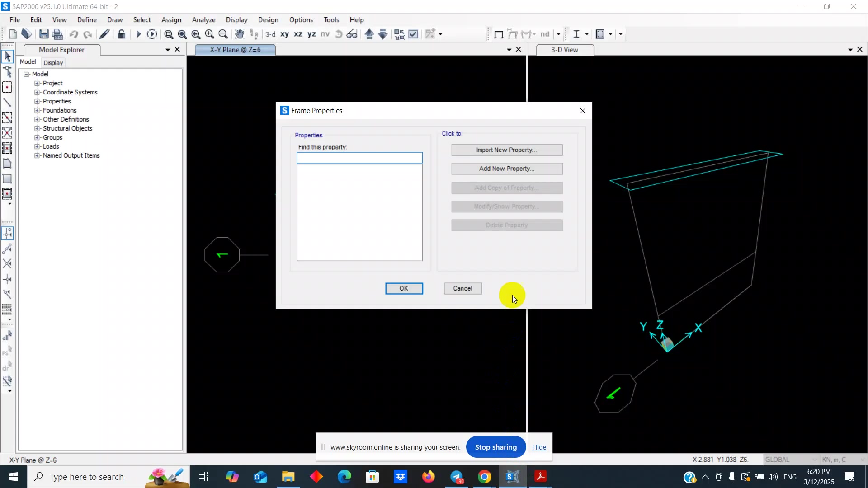Open the Define menu
This screenshot has height=488, width=868.
point(87,20)
